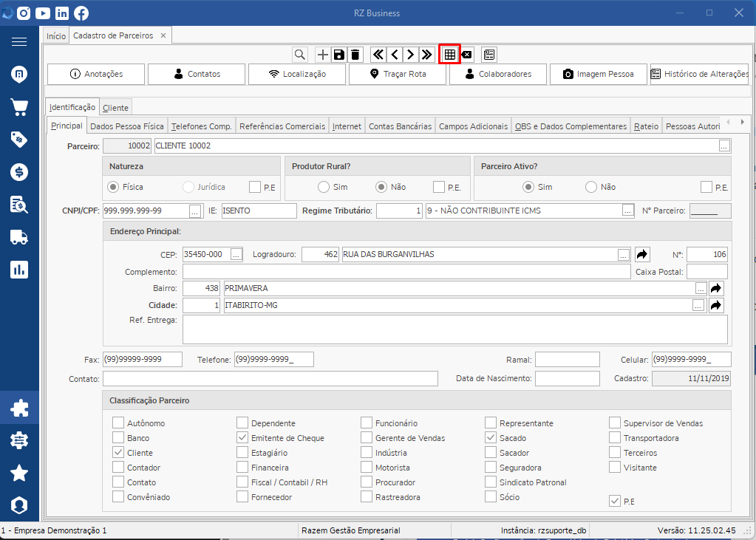
Task: Open Regime Tributário lookup ellipsis button
Action: click(x=627, y=211)
